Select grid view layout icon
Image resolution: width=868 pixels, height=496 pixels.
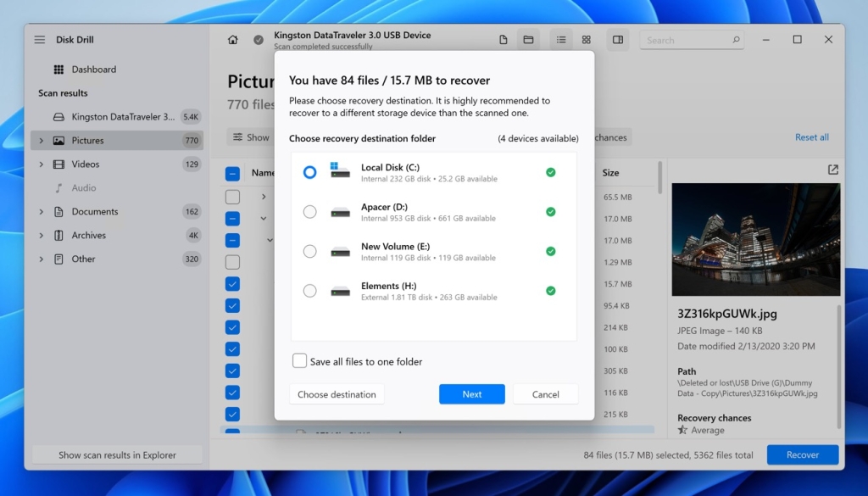[x=587, y=40]
